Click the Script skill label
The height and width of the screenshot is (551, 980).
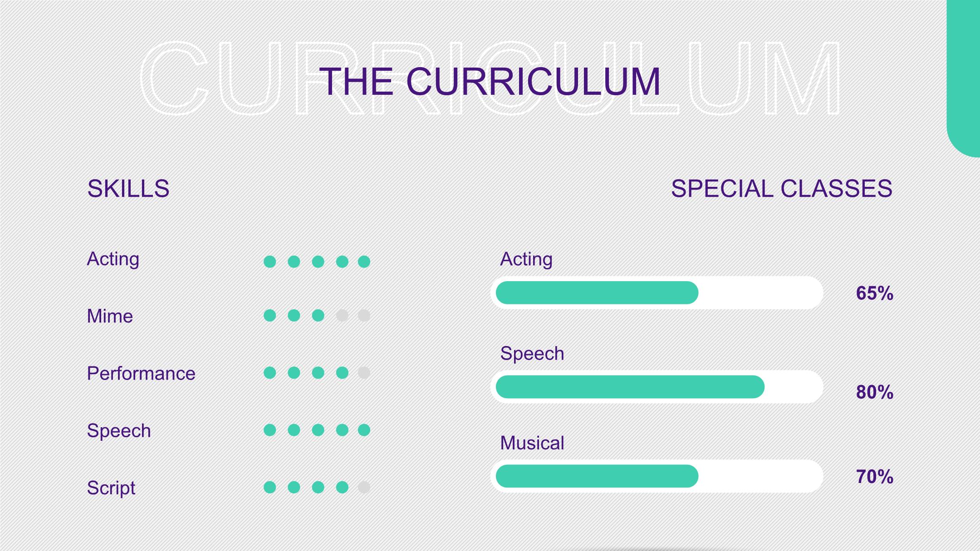(x=111, y=488)
